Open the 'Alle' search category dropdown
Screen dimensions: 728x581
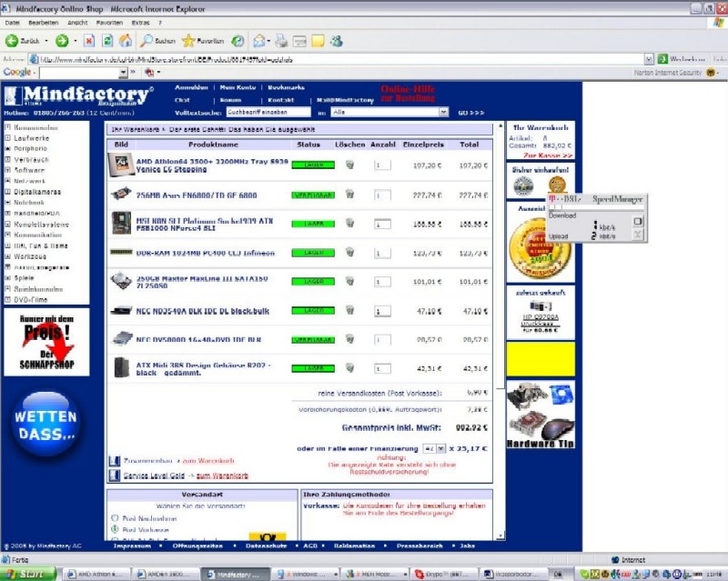[x=443, y=113]
